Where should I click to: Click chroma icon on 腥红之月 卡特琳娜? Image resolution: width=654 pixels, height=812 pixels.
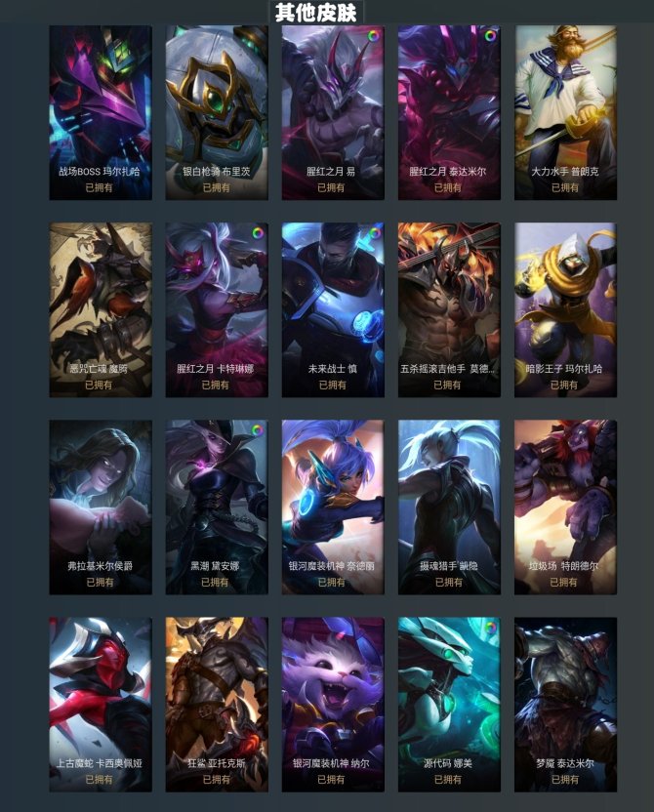[x=258, y=233]
